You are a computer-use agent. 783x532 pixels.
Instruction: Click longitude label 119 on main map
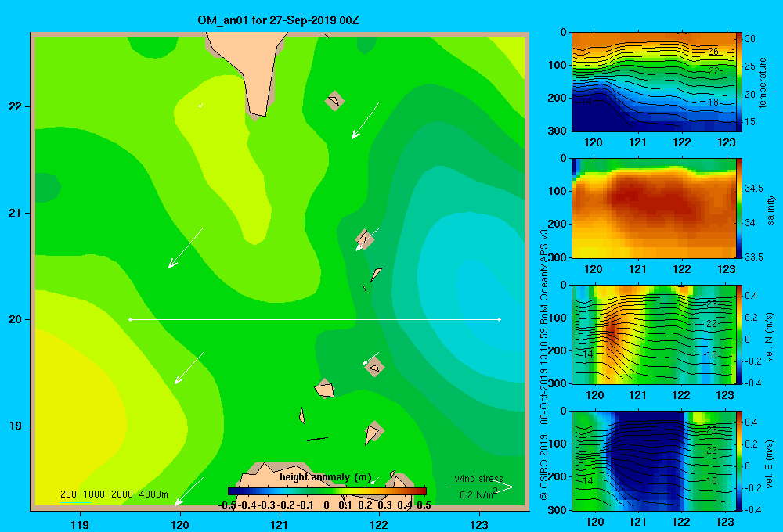[81, 524]
